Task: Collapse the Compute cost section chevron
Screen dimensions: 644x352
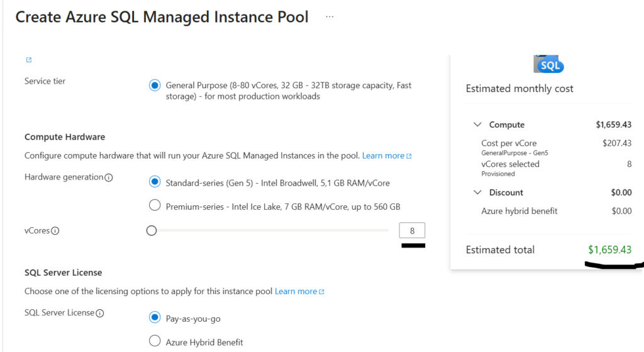Action: [x=477, y=124]
